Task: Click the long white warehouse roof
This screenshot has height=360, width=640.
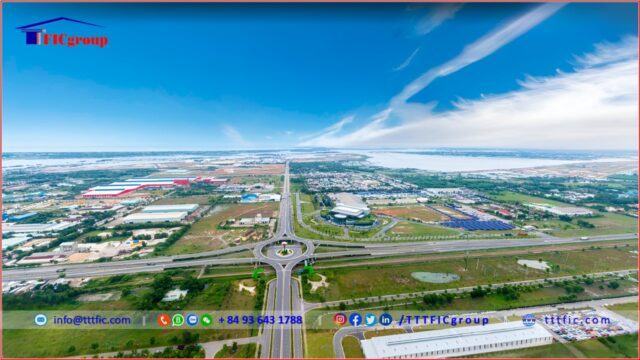Action: pyautogui.click(x=457, y=340)
